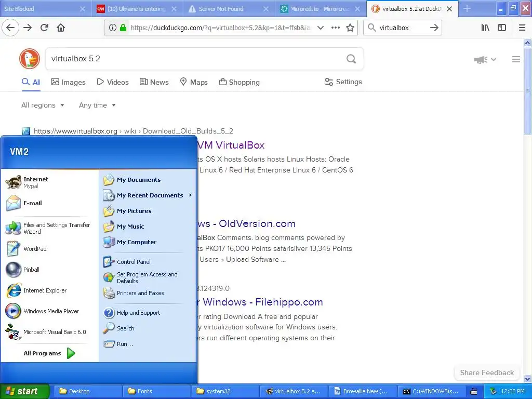The image size is (532, 399).
Task: Switch to Server Not Found tab
Action: click(229, 9)
